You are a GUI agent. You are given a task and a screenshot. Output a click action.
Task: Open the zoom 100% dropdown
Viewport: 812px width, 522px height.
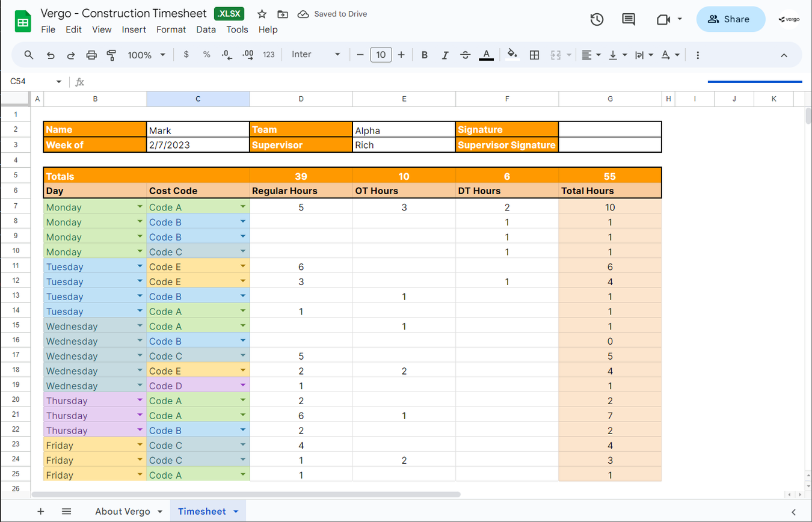[x=146, y=55]
